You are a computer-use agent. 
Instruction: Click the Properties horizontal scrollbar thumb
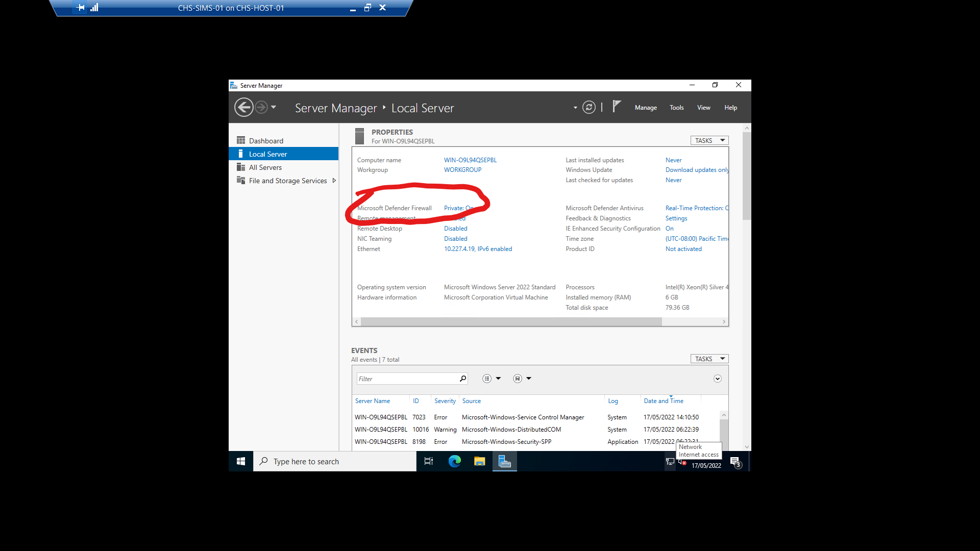(x=510, y=322)
